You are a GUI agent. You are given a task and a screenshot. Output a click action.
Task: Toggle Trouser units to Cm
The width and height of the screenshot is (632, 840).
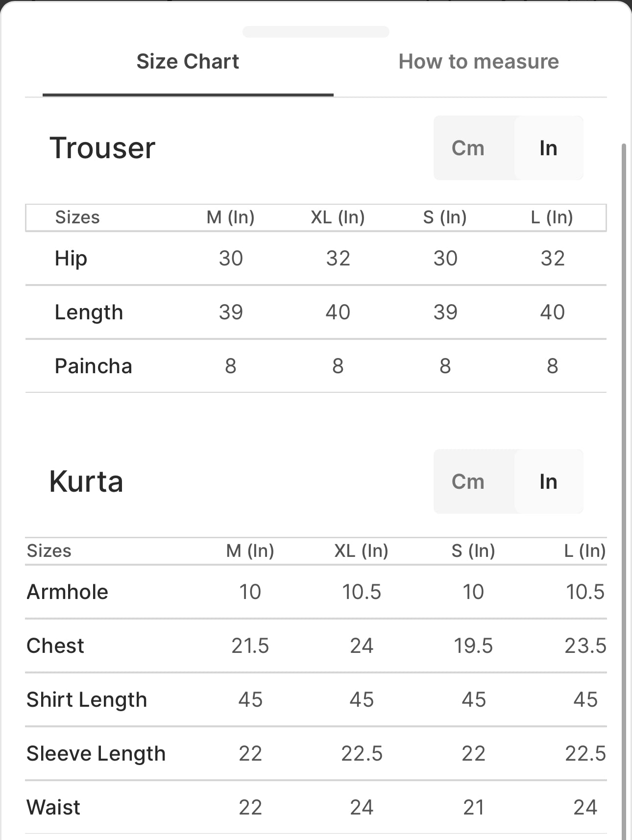pos(468,148)
